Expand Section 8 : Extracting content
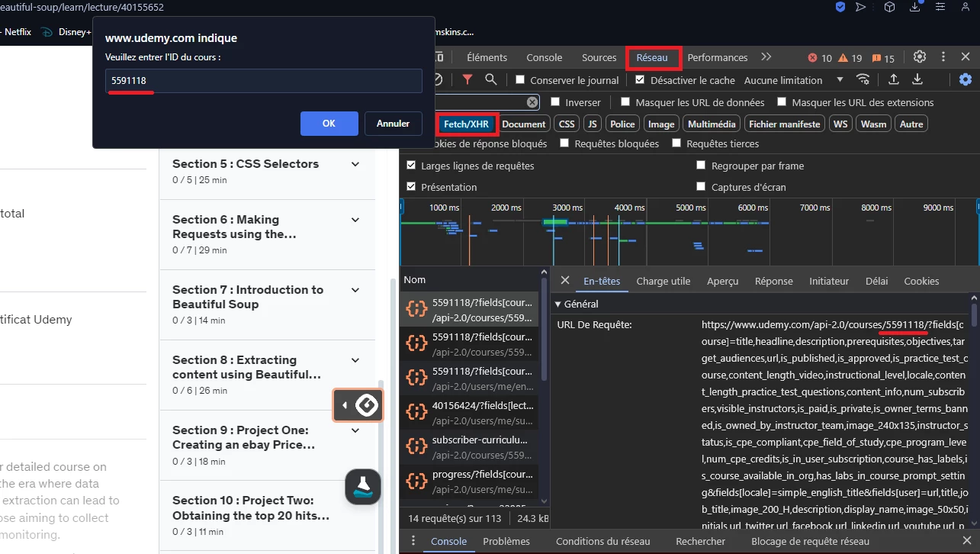The height and width of the screenshot is (554, 980). [355, 360]
